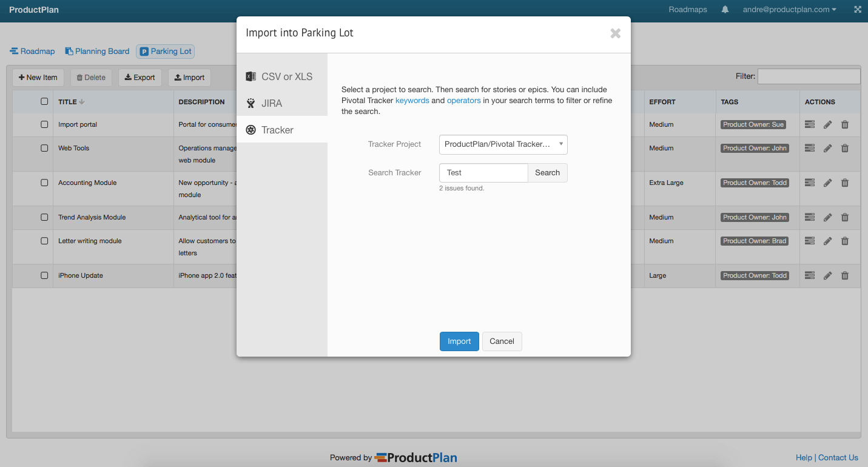Edit Trend Analysis Module pencil icon
The width and height of the screenshot is (868, 467).
[827, 217]
